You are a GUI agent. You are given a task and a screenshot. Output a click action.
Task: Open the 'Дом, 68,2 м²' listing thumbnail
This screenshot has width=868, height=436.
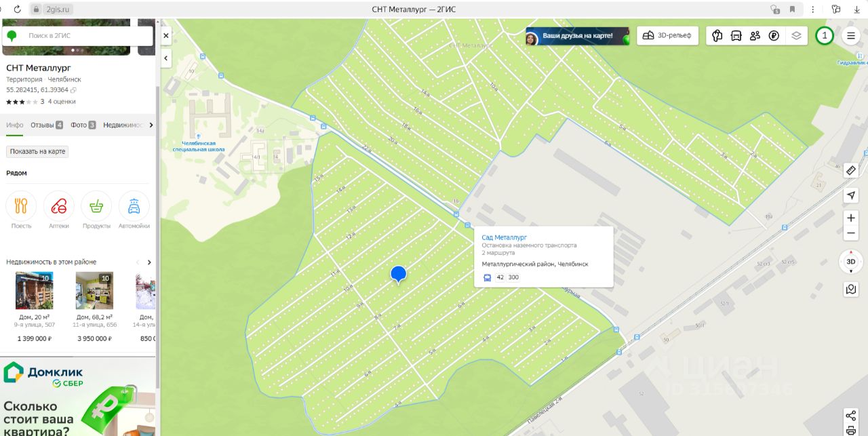point(94,291)
